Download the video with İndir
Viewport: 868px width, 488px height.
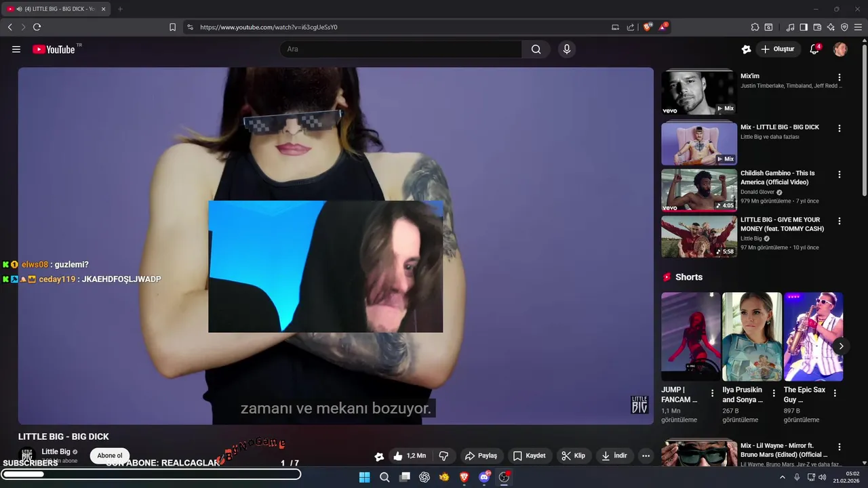(614, 455)
